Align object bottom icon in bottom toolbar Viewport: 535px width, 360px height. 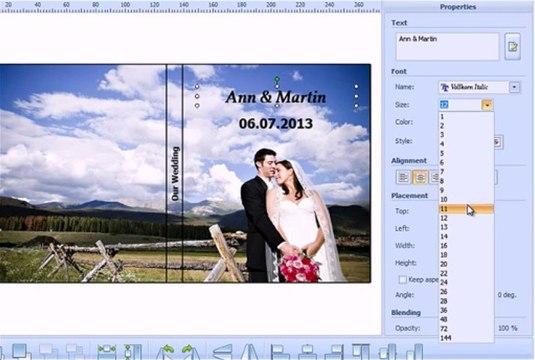(x=415, y=352)
